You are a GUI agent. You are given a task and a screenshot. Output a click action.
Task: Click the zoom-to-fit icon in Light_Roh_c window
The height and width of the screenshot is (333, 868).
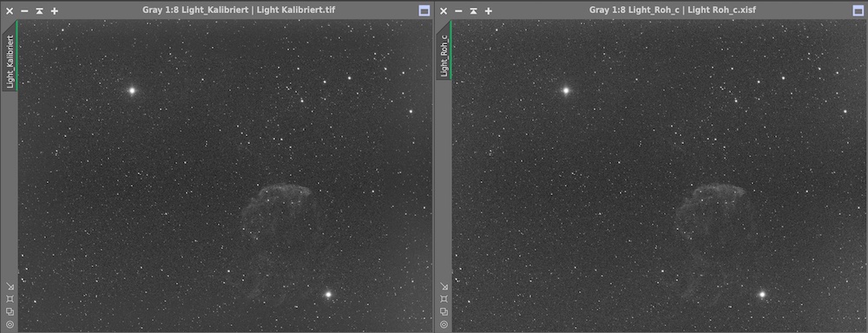(444, 298)
